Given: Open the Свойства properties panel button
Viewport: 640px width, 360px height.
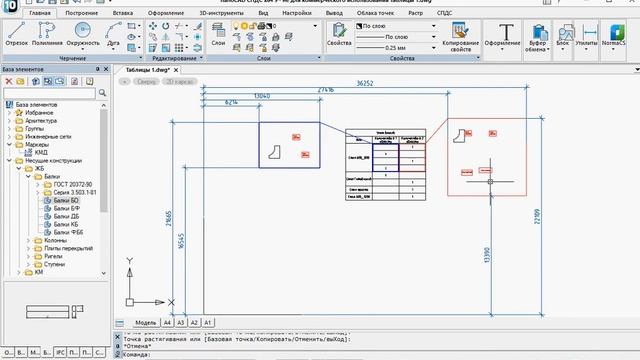Looking at the screenshot, I should tap(339, 34).
